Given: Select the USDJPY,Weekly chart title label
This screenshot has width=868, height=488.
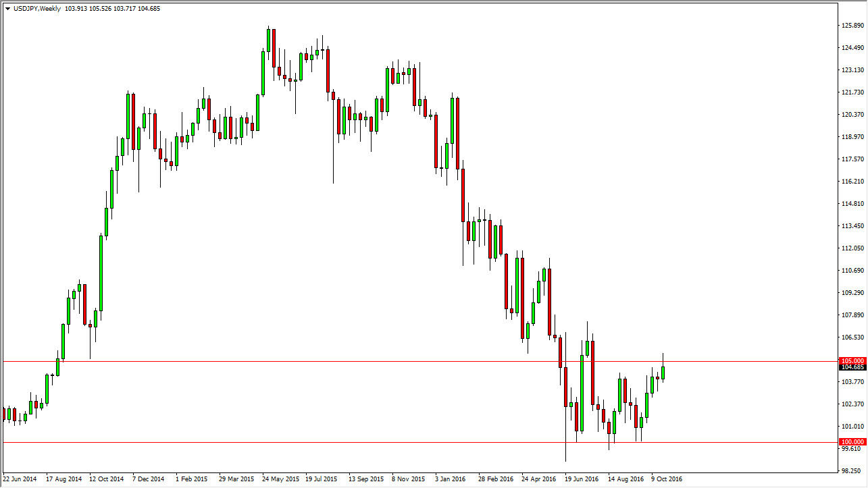Looking at the screenshot, I should (x=37, y=10).
